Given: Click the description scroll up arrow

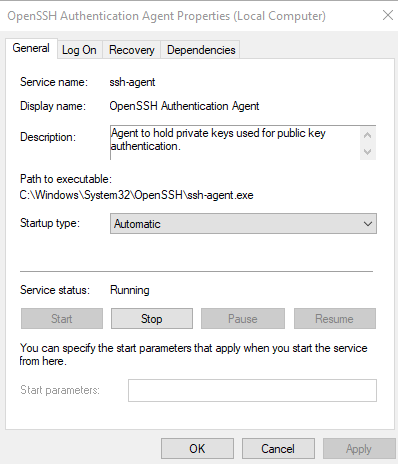Looking at the screenshot, I should 368,135.
